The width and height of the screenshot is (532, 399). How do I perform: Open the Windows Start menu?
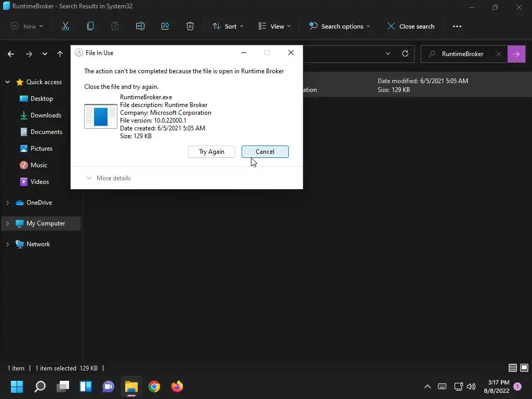[17, 387]
